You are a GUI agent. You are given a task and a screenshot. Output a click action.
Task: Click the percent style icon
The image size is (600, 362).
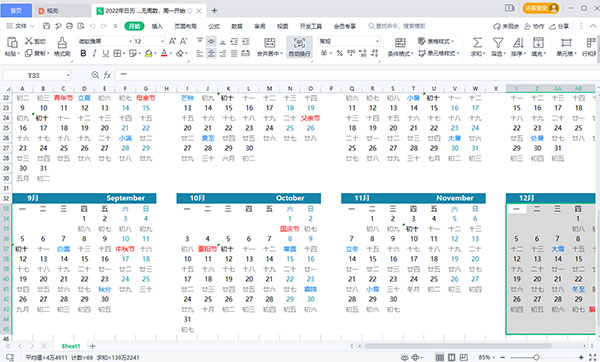(x=339, y=53)
